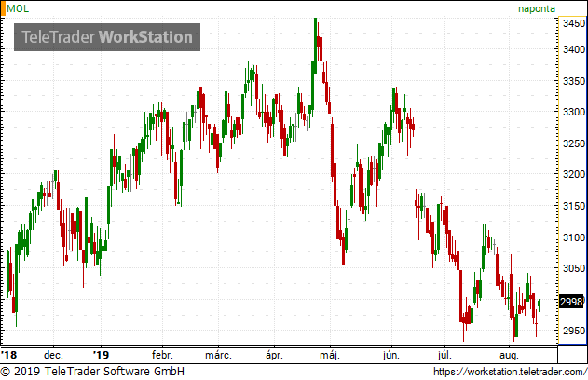This screenshot has height=380, width=588.
Task: Click the 3400 price axis label
Action: coord(574,49)
